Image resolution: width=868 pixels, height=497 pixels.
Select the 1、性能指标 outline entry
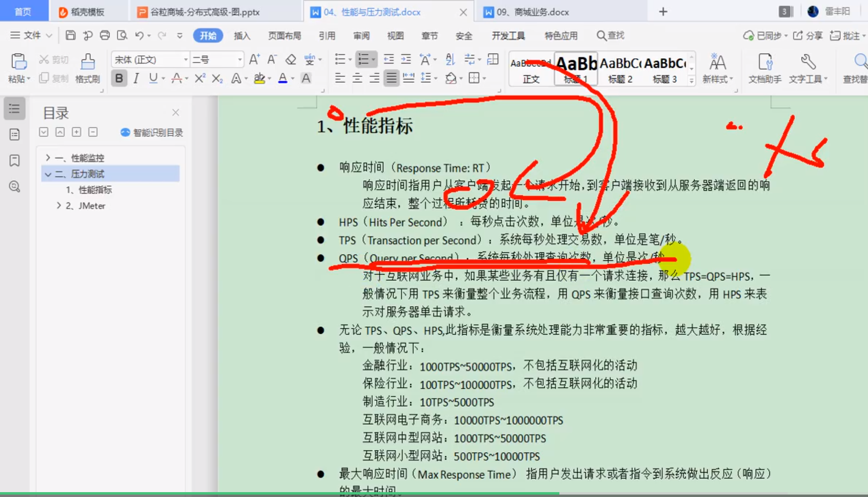click(89, 190)
